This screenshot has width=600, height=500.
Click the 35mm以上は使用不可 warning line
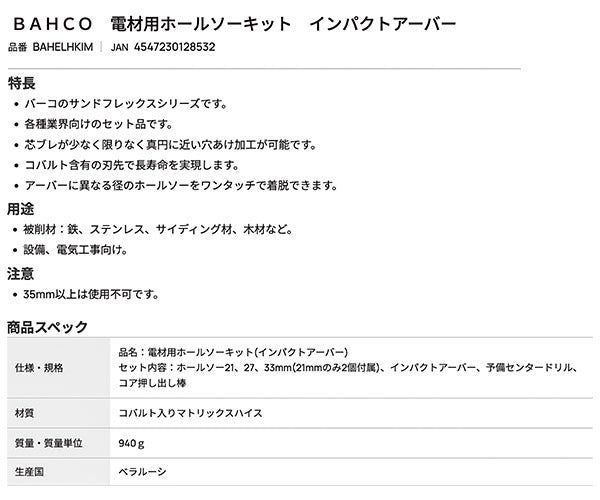click(90, 295)
